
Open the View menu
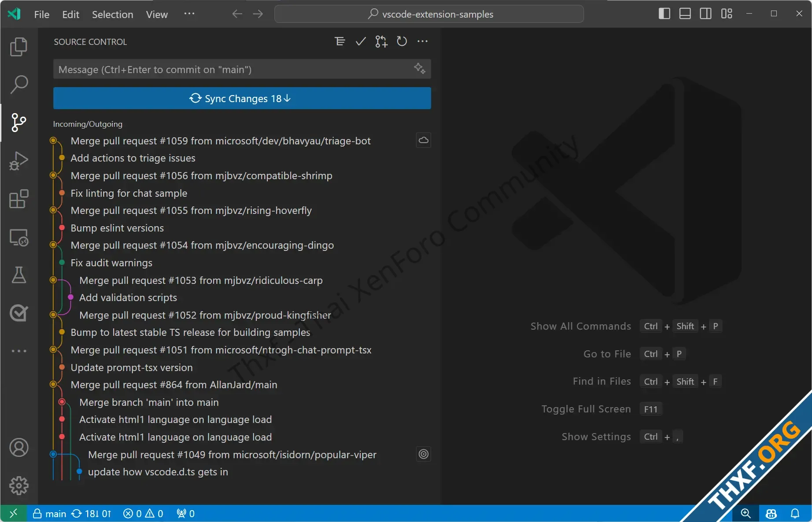[157, 15]
